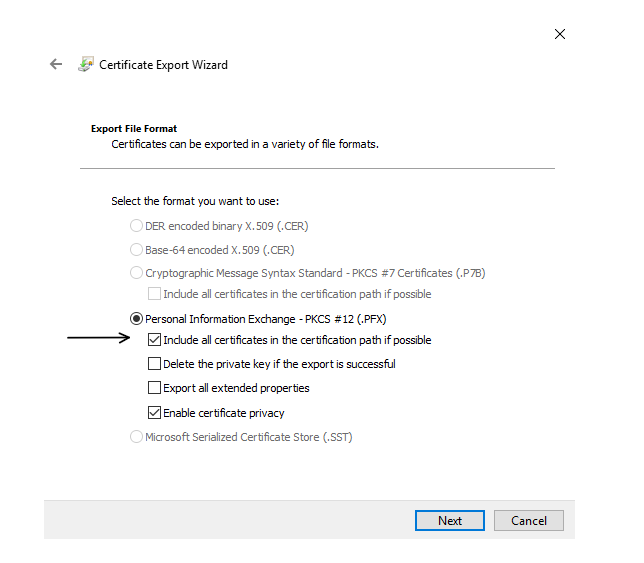Viewport: 644px width, 563px height.
Task: Click the Certificate Export Wizard icon
Action: click(x=86, y=65)
